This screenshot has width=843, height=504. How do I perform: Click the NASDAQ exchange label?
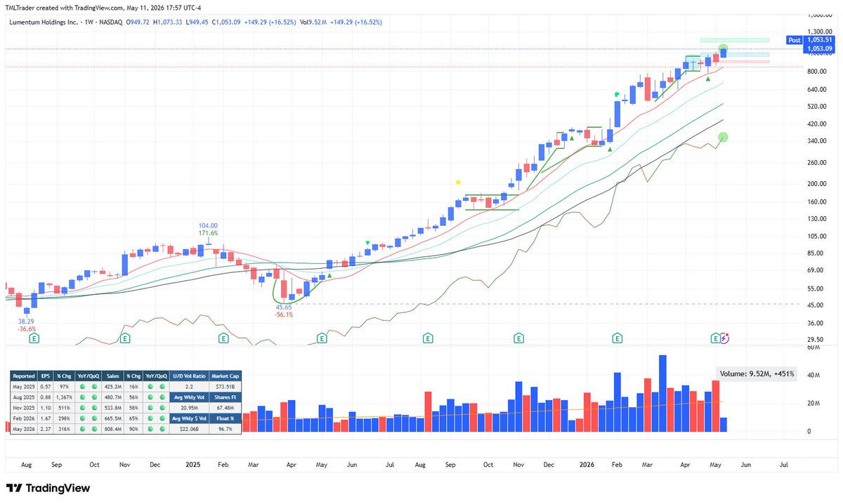(111, 22)
